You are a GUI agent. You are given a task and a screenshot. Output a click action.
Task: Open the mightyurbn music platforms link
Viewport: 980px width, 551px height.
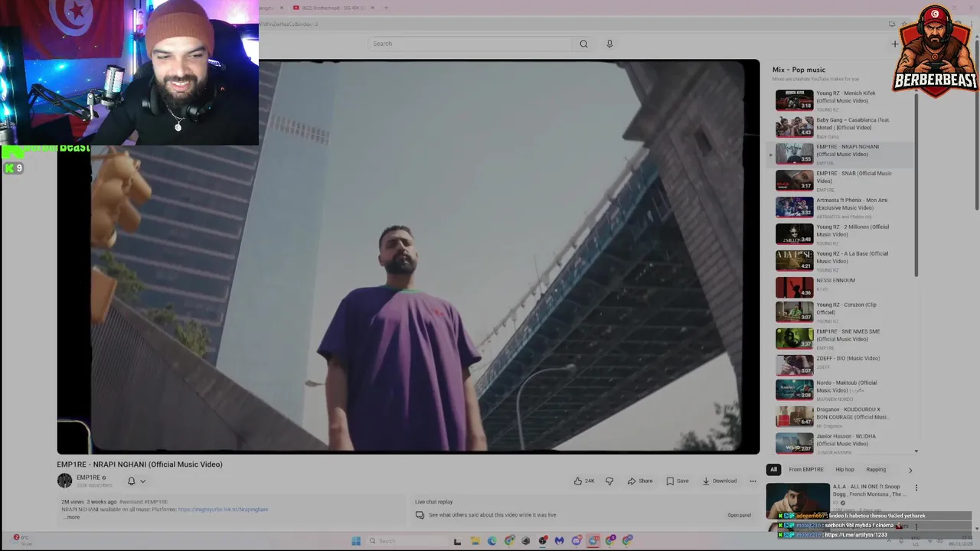pyautogui.click(x=223, y=510)
